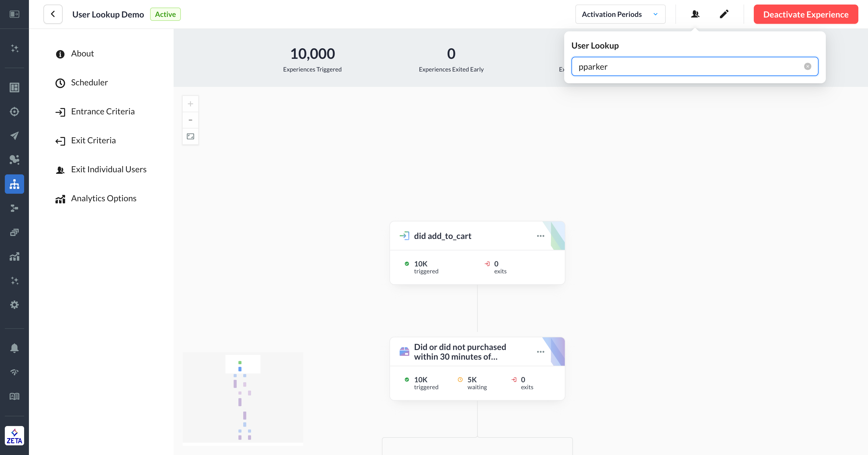Click the User Lookup people icon
Image resolution: width=868 pixels, height=455 pixels.
(695, 14)
